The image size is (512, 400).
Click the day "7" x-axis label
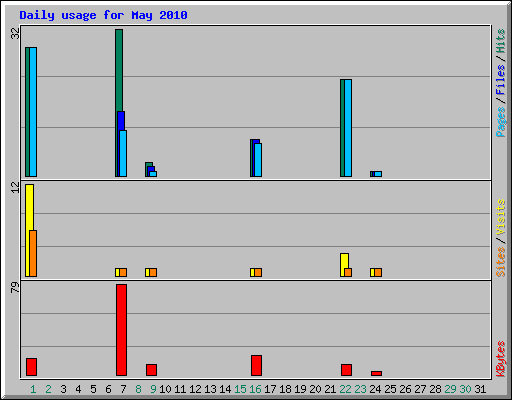tap(123, 389)
